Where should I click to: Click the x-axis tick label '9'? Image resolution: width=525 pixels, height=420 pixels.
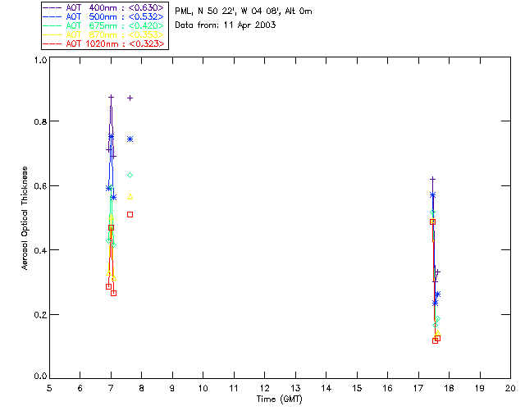172,388
